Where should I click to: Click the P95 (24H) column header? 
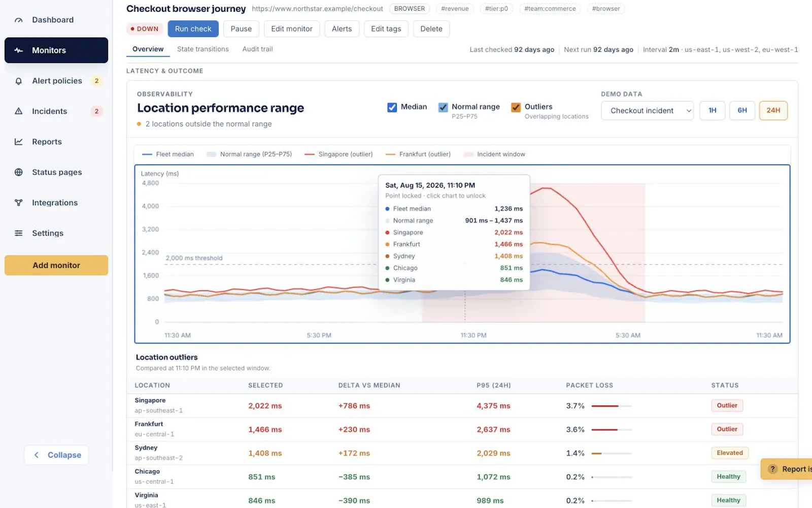[494, 386]
